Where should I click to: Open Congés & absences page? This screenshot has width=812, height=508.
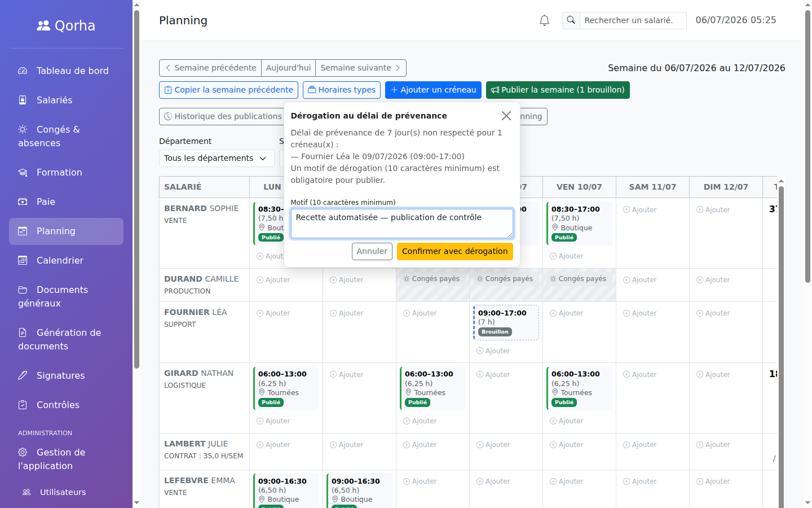[66, 137]
